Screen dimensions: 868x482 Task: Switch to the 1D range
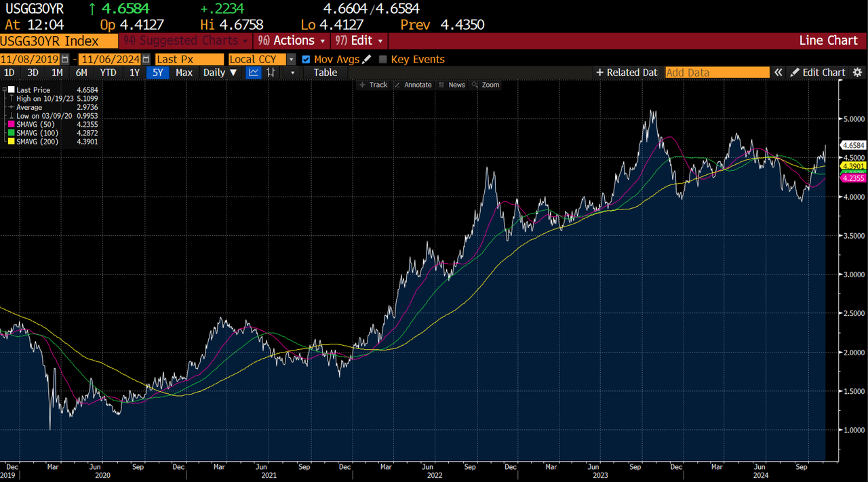tap(9, 73)
